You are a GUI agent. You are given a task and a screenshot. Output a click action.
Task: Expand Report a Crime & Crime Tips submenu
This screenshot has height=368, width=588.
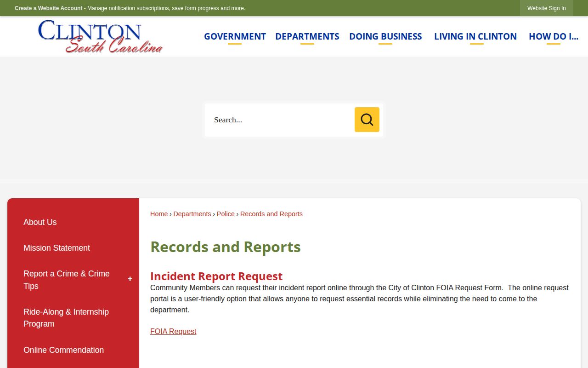click(130, 279)
